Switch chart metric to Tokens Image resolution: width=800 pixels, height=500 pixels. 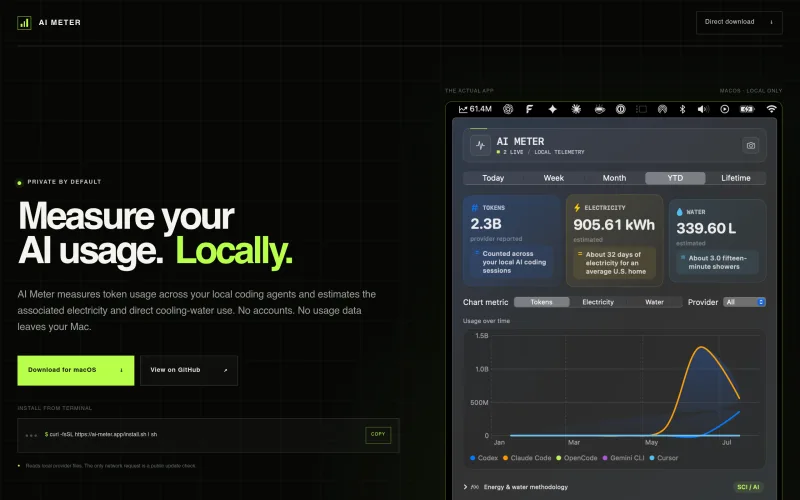click(541, 302)
